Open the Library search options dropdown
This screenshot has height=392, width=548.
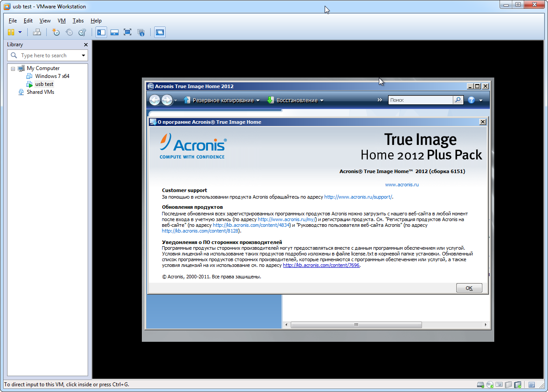coord(84,55)
